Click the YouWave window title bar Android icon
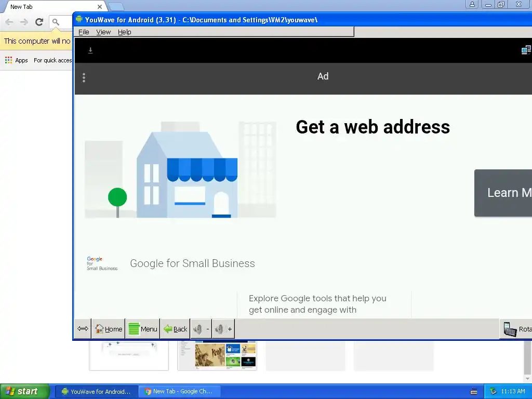Image resolution: width=532 pixels, height=399 pixels. [x=79, y=19]
